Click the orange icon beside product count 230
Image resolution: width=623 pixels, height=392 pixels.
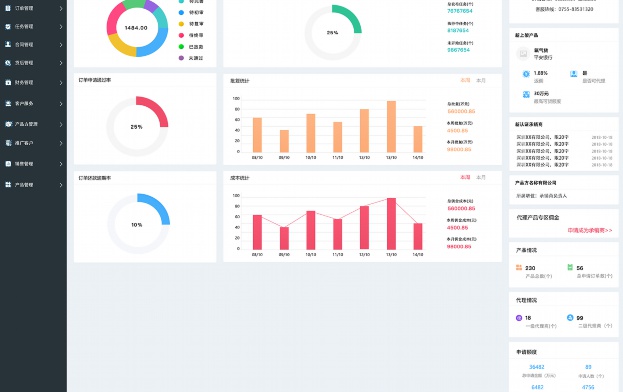[x=519, y=267]
